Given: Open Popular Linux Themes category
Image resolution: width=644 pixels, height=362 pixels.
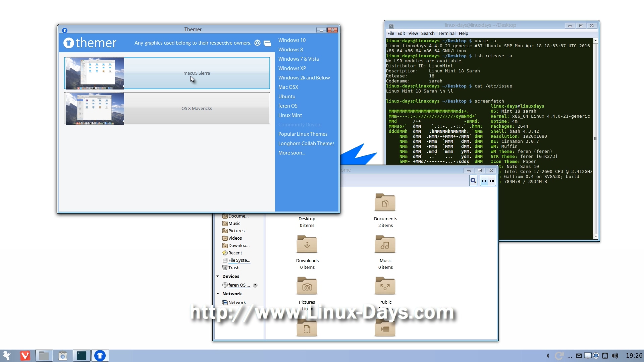Looking at the screenshot, I should 303,134.
